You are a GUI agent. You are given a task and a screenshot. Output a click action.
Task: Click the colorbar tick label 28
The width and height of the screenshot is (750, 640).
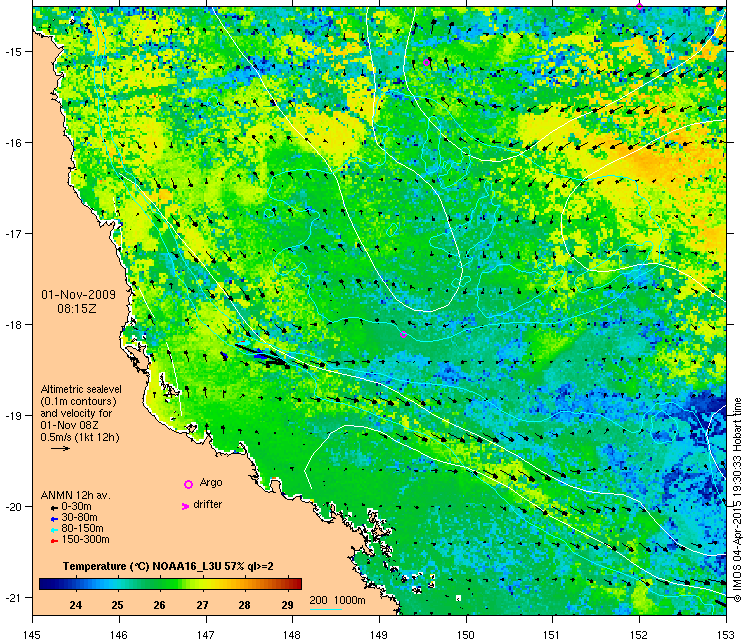point(244,605)
